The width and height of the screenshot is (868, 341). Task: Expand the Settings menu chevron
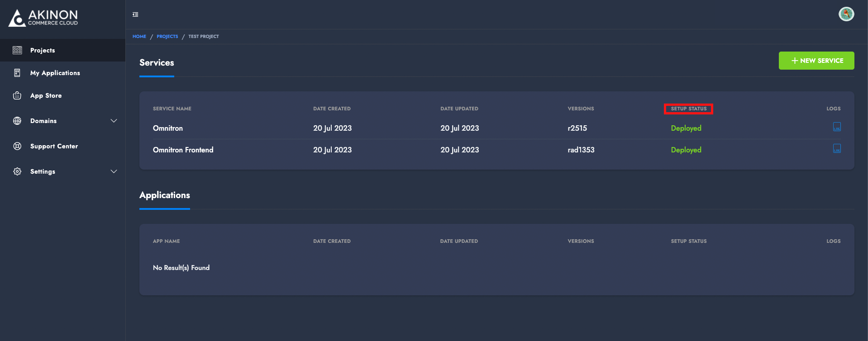pos(114,171)
